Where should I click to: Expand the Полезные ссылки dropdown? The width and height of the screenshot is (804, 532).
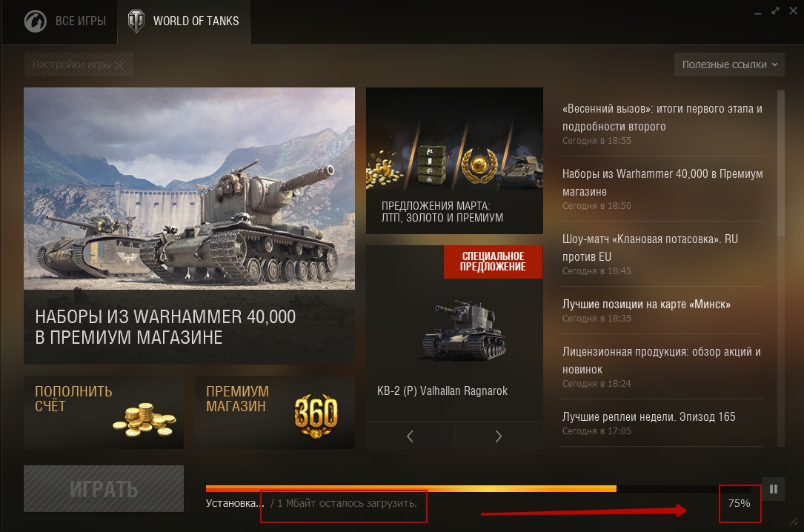(729, 64)
